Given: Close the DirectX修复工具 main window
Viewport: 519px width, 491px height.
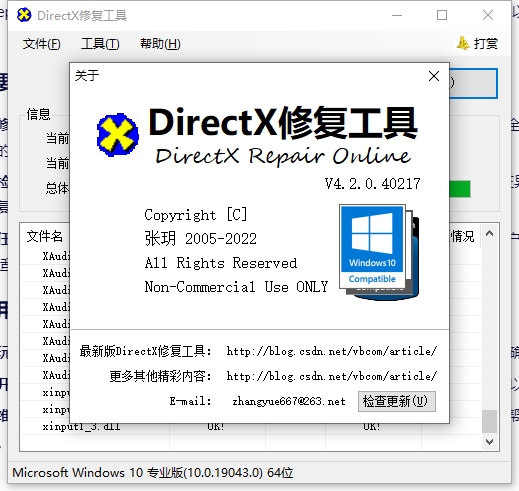Looking at the screenshot, I should coord(488,15).
